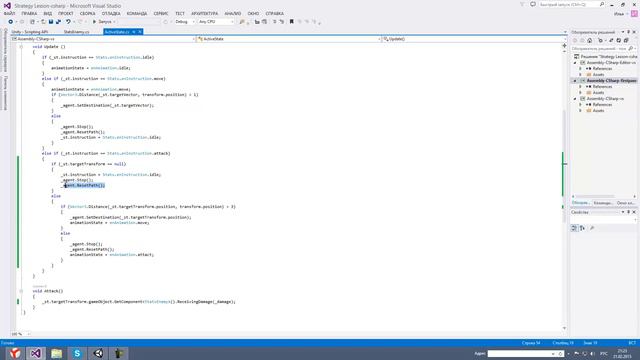This screenshot has height=360, width=640.
Task: Click the Quick Launch search box
Action: [571, 4]
